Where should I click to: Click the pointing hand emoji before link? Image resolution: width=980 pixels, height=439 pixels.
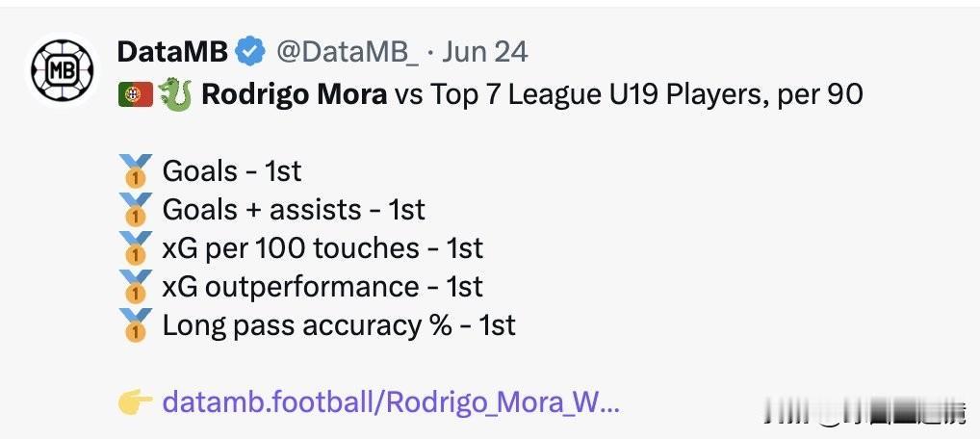[x=135, y=402]
